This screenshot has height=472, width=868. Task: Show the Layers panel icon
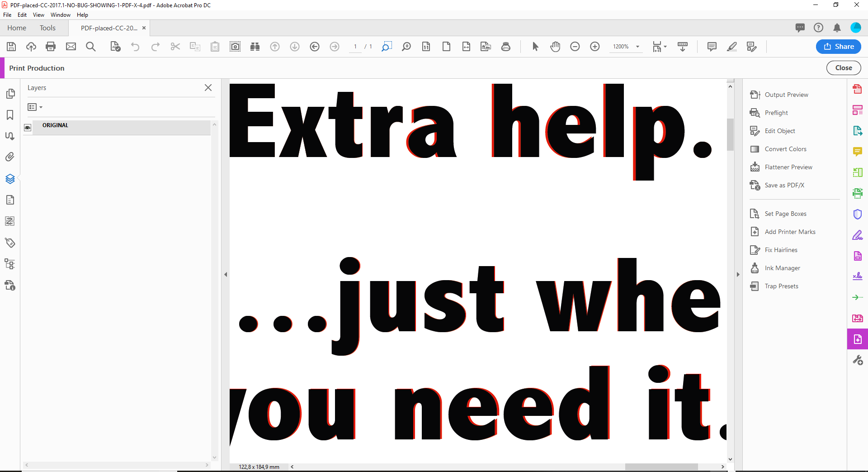tap(10, 179)
